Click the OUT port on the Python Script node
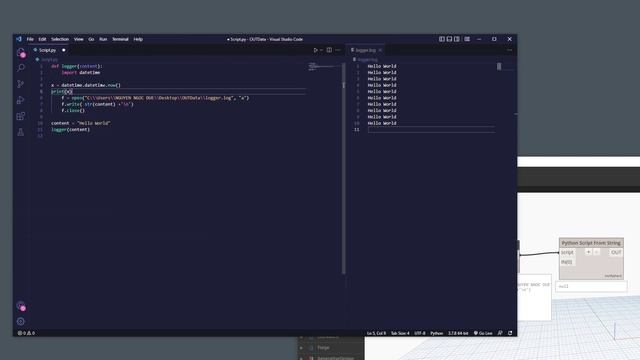This screenshot has height=360, width=640. (616, 252)
